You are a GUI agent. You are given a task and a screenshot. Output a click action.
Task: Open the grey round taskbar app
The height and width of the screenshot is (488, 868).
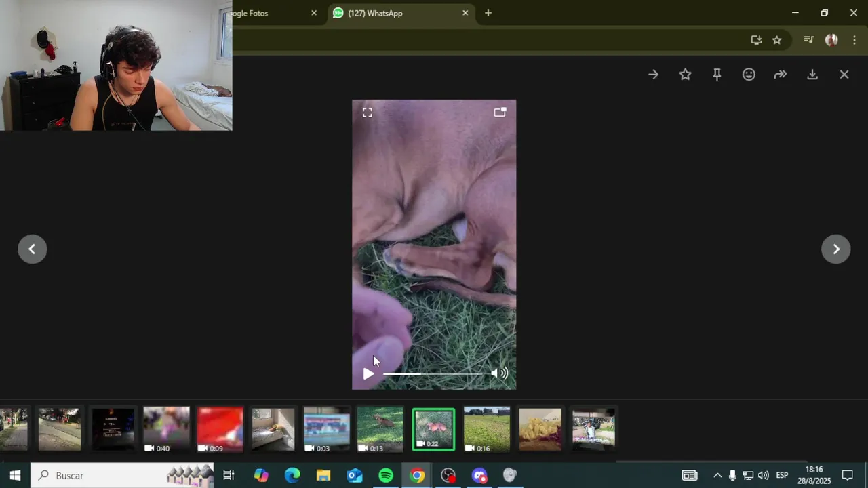point(510,476)
